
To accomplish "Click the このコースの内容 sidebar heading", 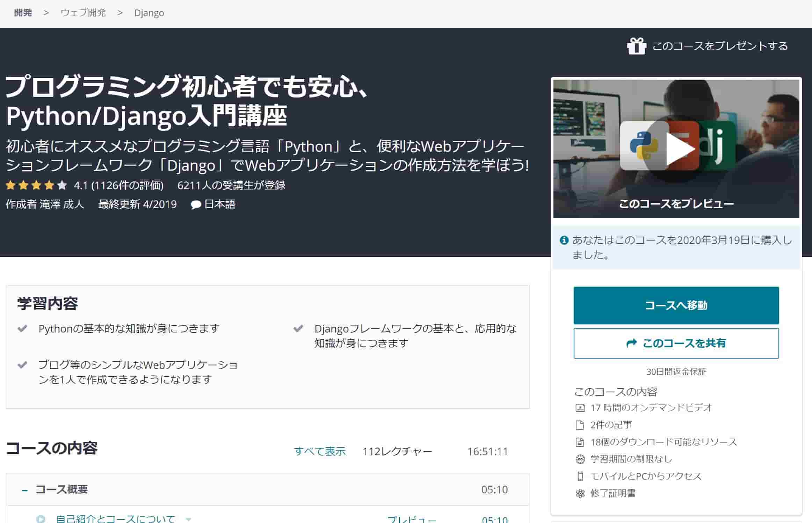I will click(x=616, y=392).
